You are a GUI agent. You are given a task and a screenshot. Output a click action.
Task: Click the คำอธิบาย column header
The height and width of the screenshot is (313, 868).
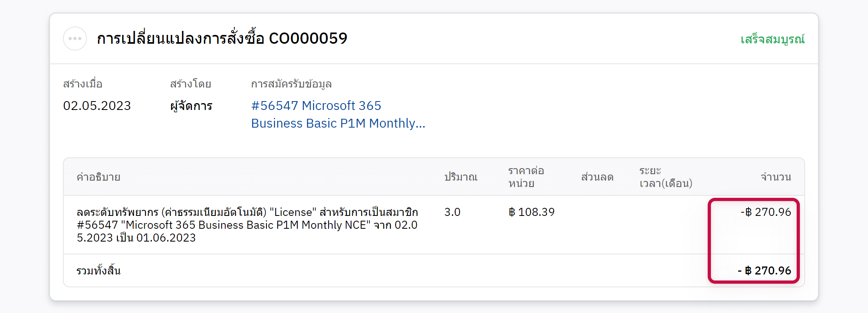(99, 177)
